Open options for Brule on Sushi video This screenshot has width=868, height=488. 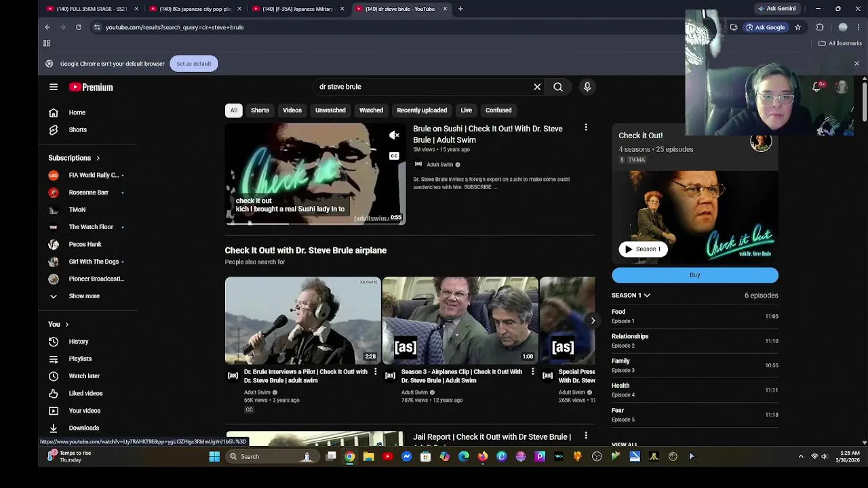[x=586, y=127]
